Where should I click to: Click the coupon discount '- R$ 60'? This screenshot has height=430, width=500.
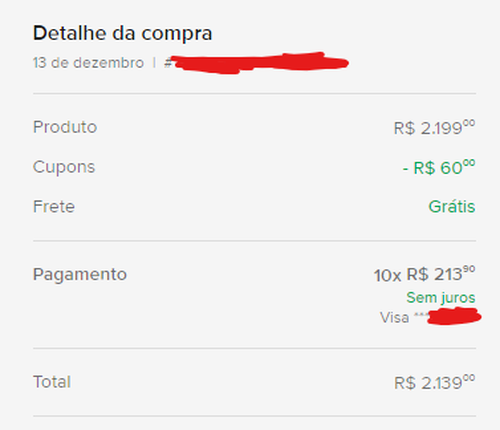pos(439,167)
